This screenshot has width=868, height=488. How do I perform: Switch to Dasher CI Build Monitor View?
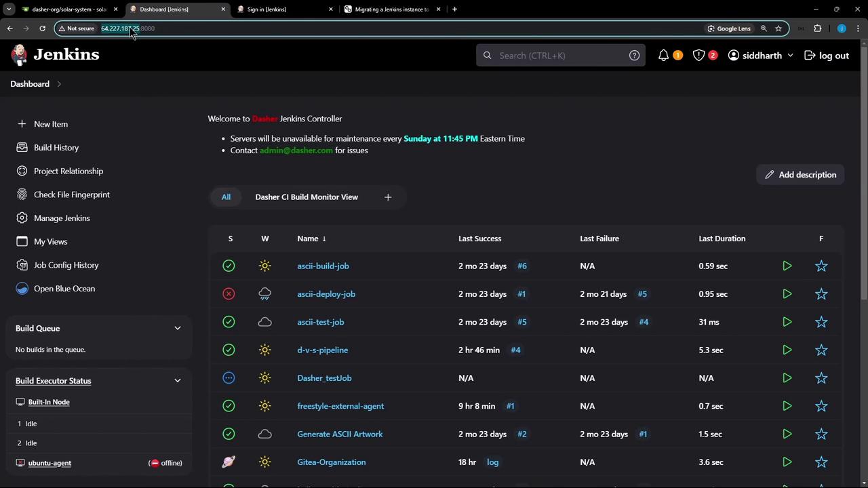click(307, 197)
